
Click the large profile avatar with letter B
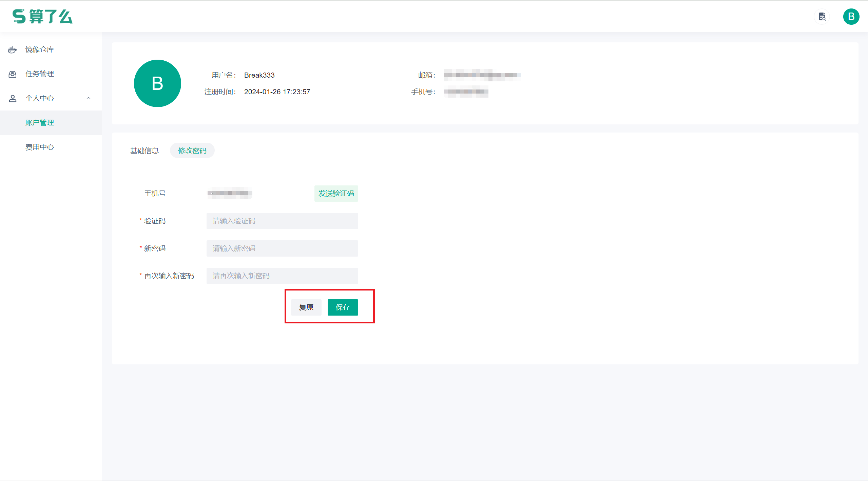point(157,83)
